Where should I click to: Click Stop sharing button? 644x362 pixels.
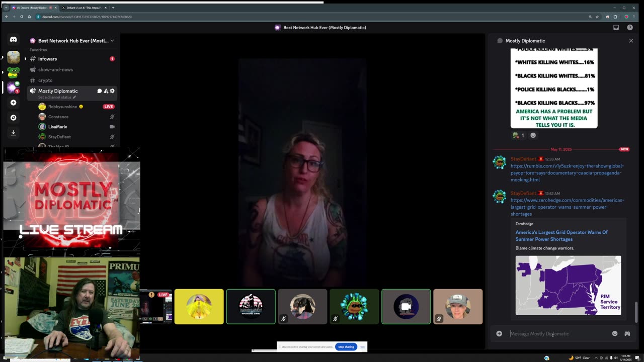[346, 347]
